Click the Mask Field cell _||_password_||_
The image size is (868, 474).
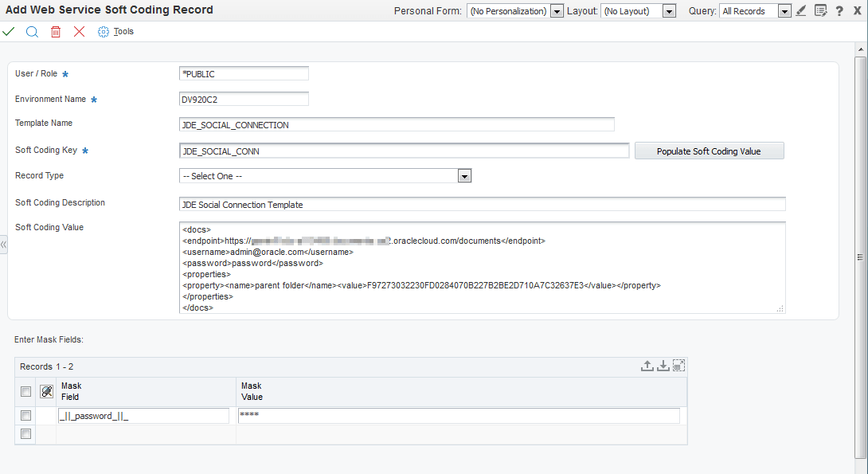(x=143, y=416)
